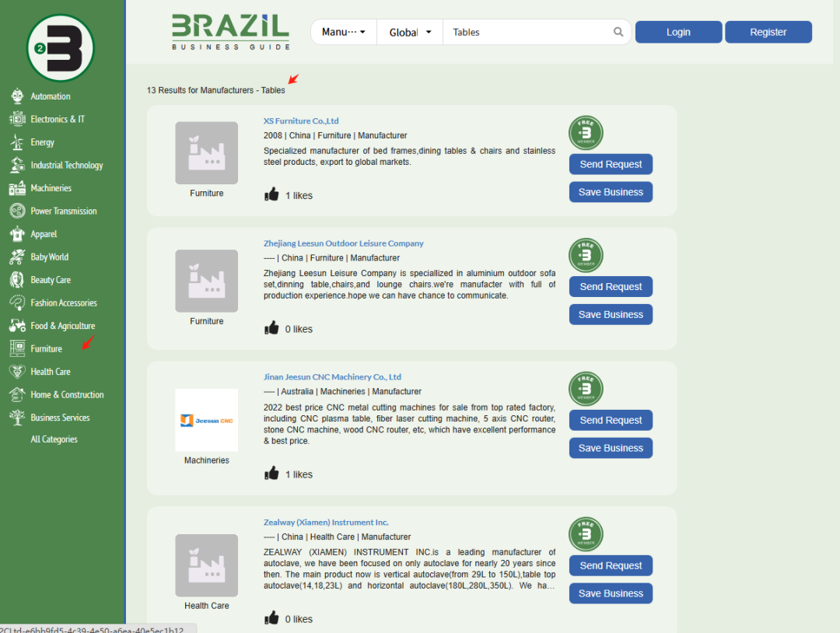
Task: Open the Machineries factory icon
Action: click(x=17, y=188)
